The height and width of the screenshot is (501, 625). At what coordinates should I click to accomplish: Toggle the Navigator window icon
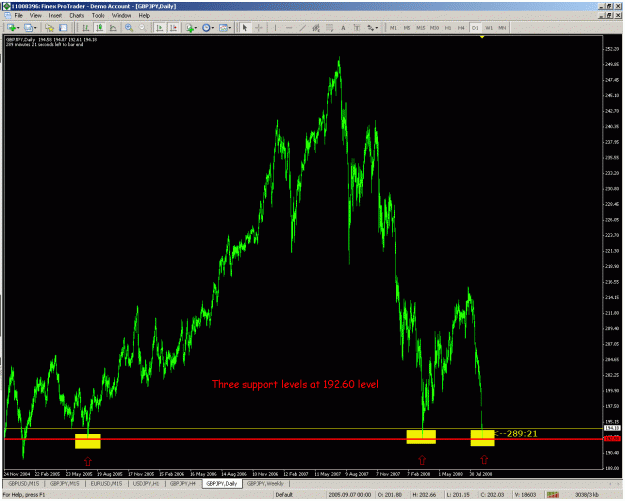[63, 28]
